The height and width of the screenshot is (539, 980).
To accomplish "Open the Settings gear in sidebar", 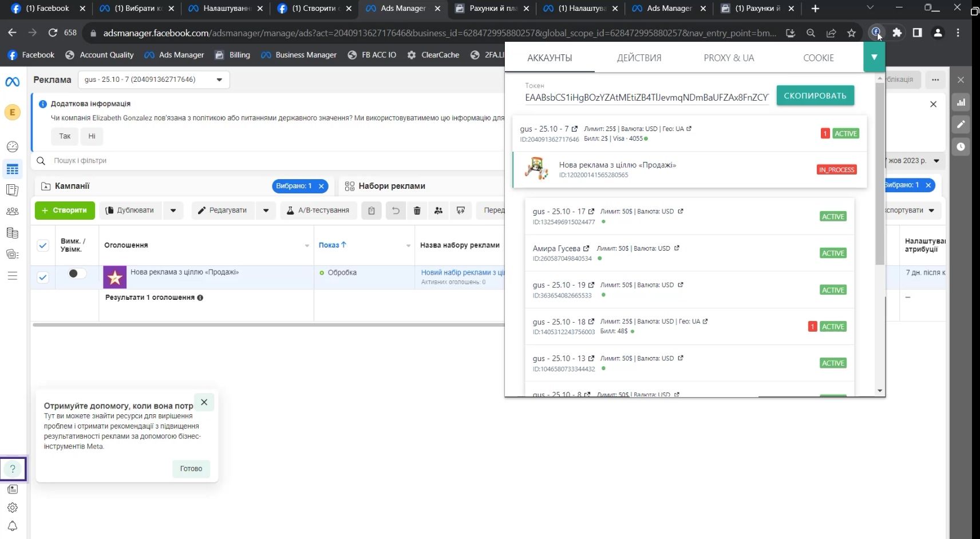I will [12, 508].
